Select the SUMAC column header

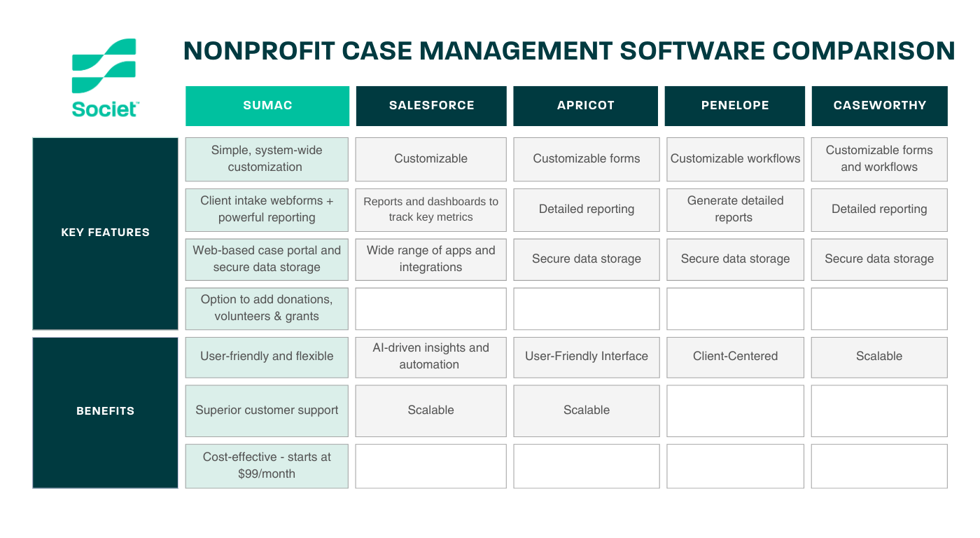click(267, 105)
